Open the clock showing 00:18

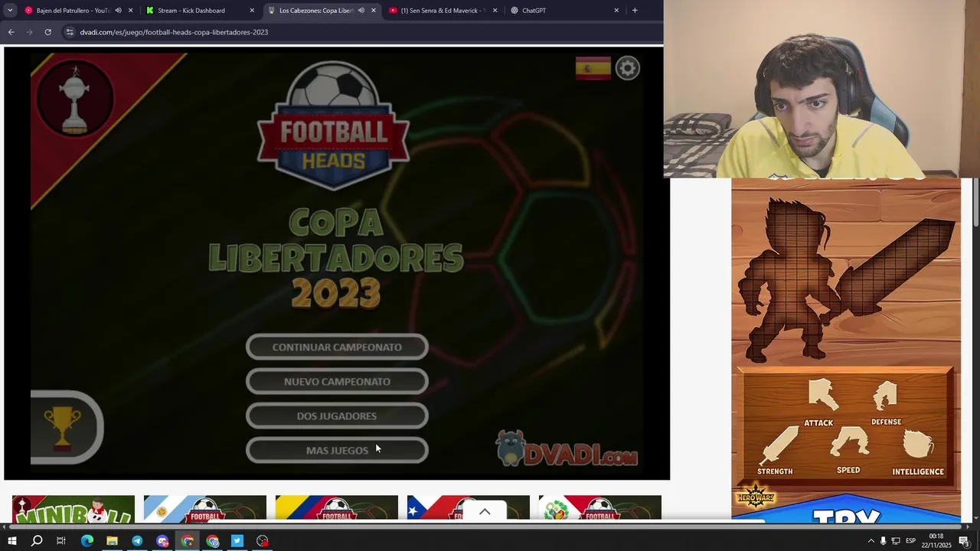click(936, 541)
